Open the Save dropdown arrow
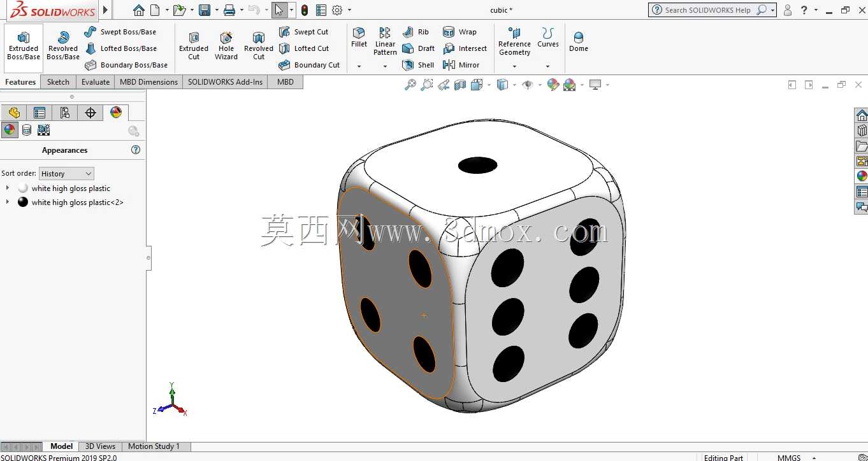The height and width of the screenshot is (461, 868). coord(216,10)
